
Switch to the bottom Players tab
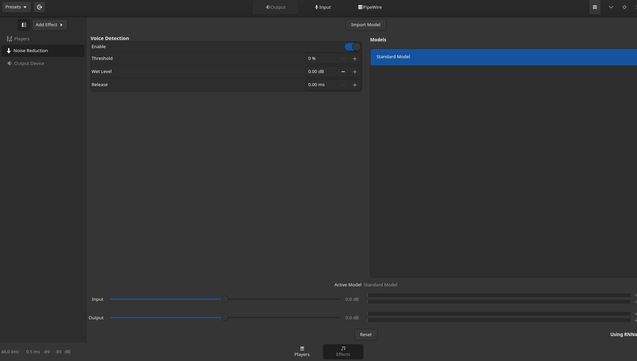click(302, 351)
